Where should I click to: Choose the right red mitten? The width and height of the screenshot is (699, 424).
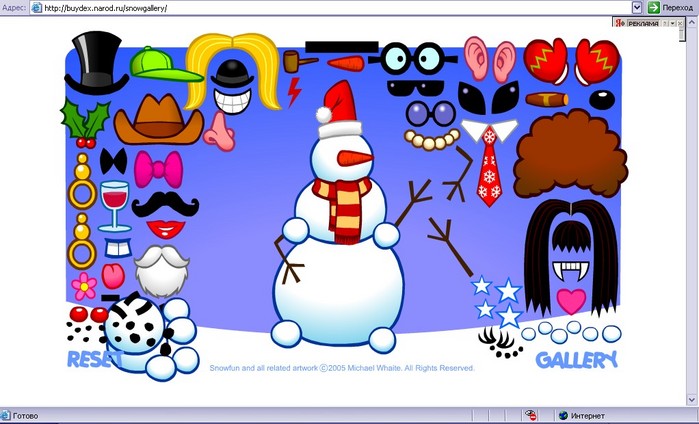pos(597,62)
